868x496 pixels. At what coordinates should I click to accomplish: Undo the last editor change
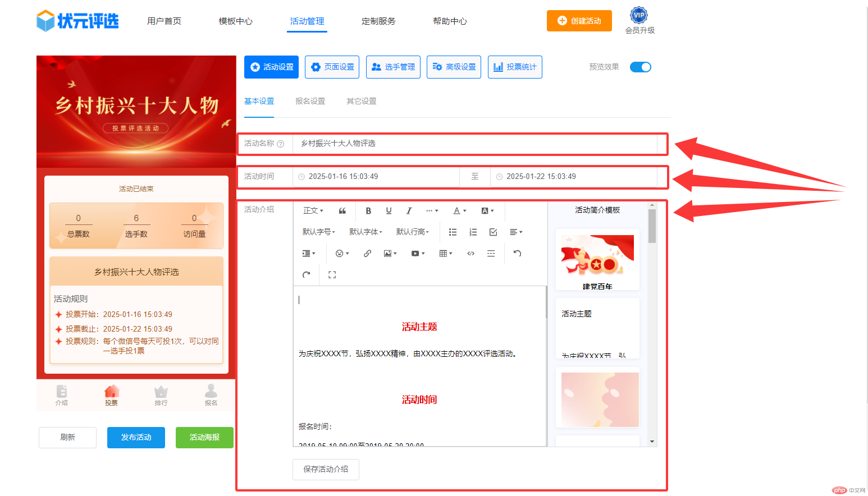517,254
